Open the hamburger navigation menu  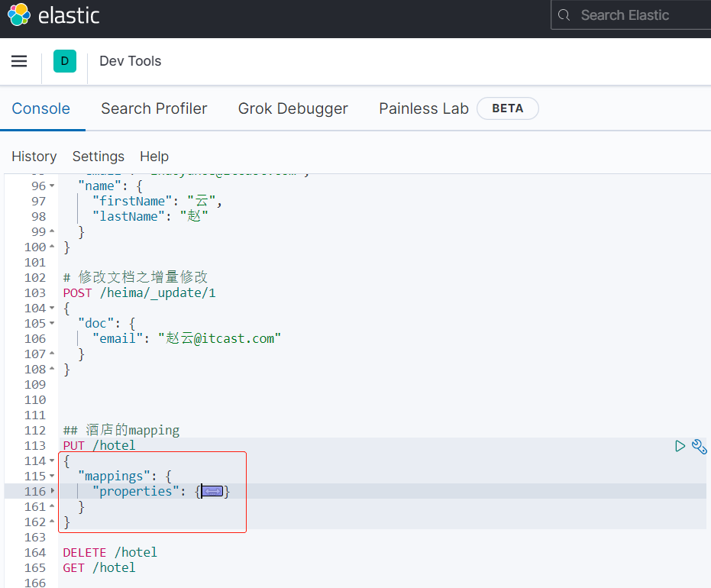point(19,62)
